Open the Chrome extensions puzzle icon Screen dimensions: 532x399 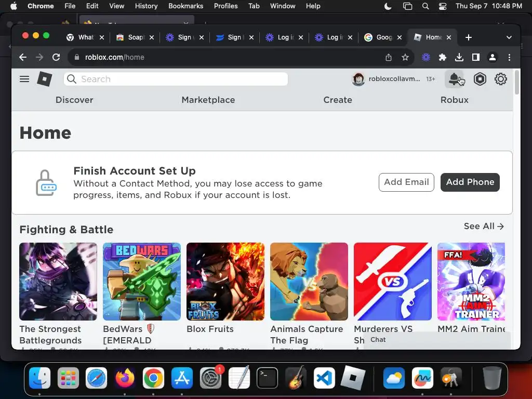[443, 57]
